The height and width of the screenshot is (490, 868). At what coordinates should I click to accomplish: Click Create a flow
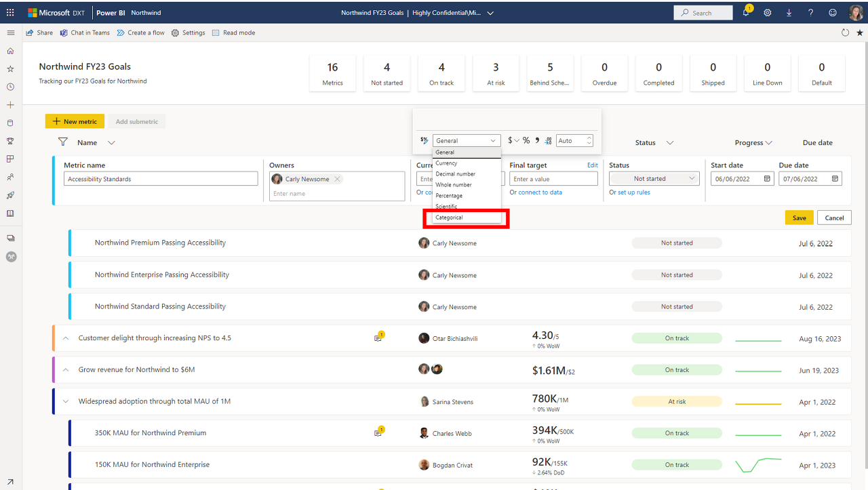pos(140,33)
